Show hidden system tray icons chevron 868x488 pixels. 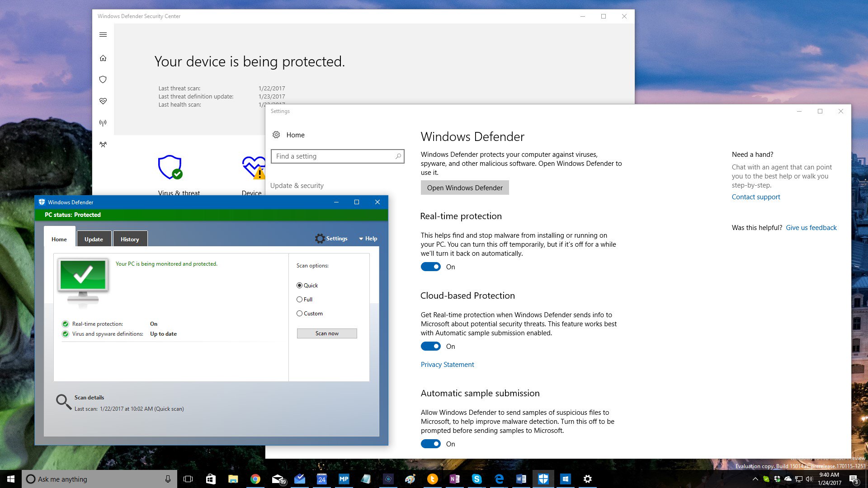755,479
